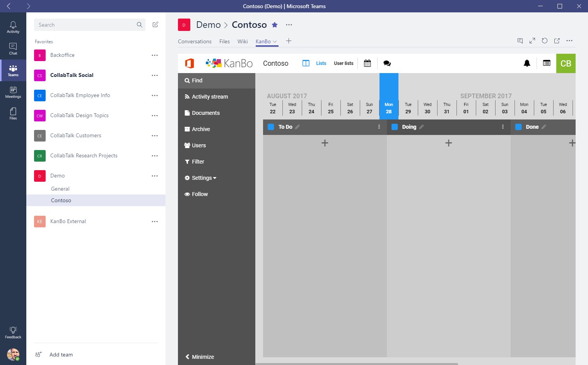Open the To Do list options menu

pos(379,126)
